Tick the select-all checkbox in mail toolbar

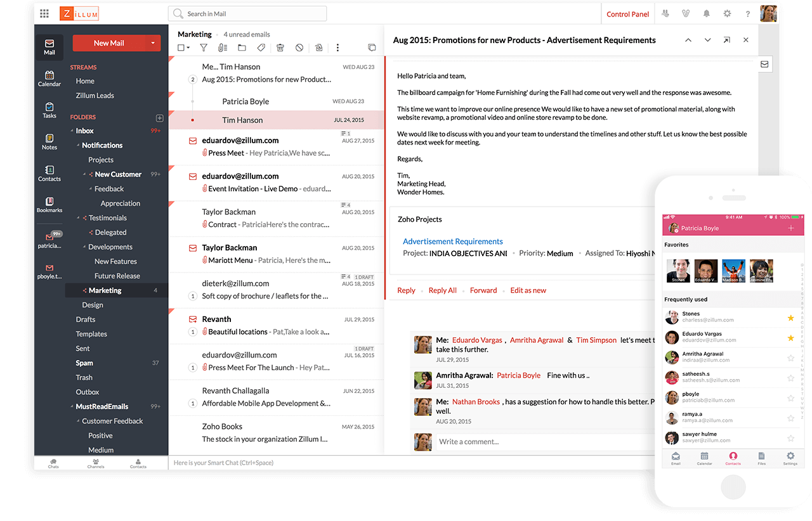[181, 48]
